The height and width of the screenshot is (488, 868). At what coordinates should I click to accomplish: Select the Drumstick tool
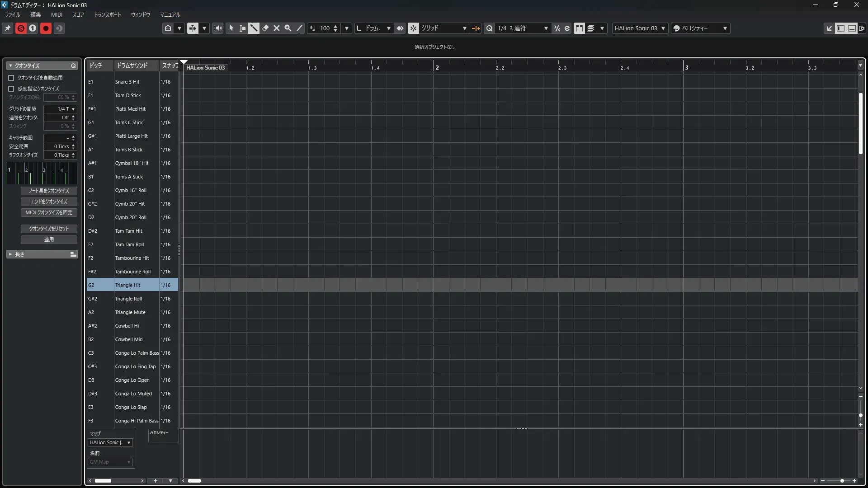(x=254, y=28)
